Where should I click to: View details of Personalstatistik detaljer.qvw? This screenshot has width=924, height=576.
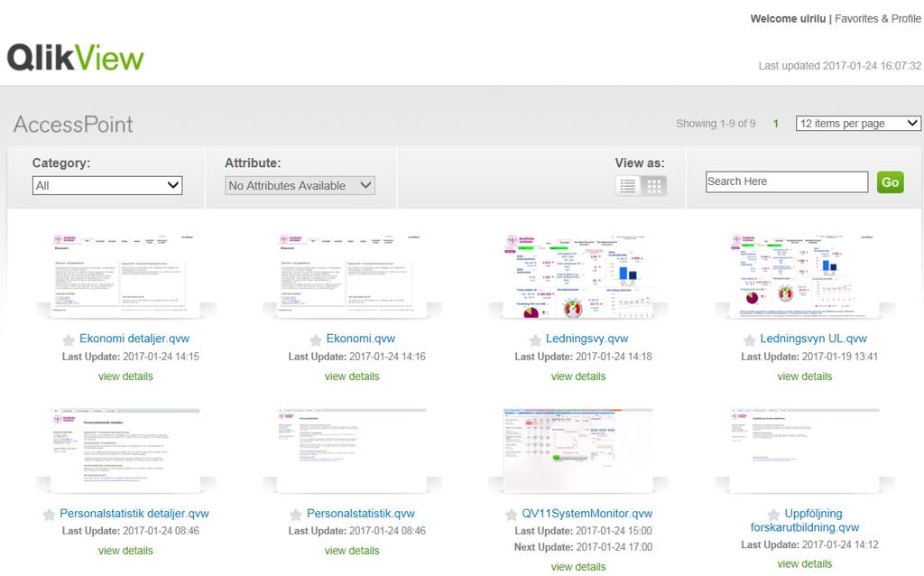[x=125, y=551]
